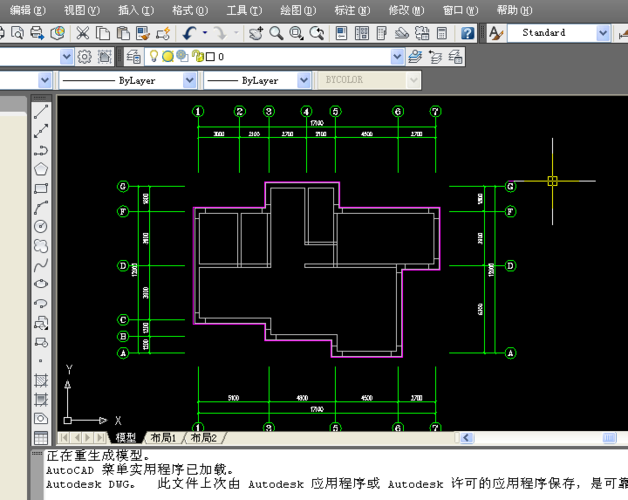
Task: Click the Zoom Window icon
Action: tap(296, 33)
